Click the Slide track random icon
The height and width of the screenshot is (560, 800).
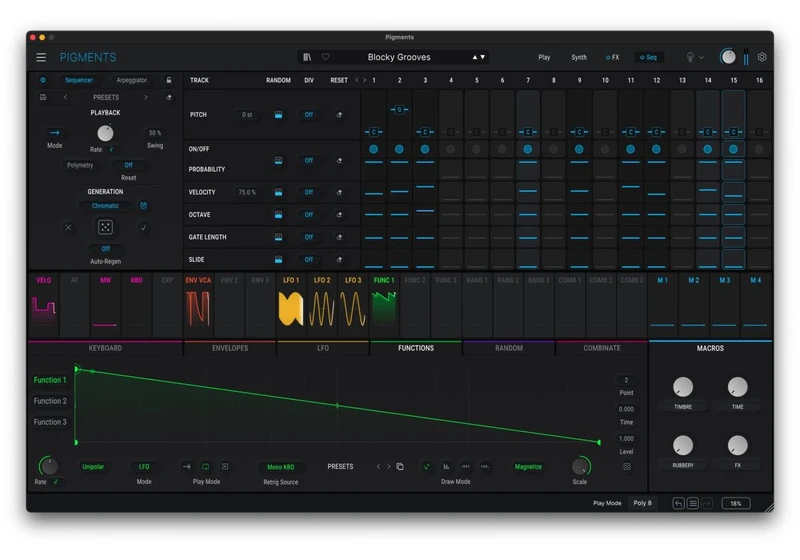(x=279, y=260)
